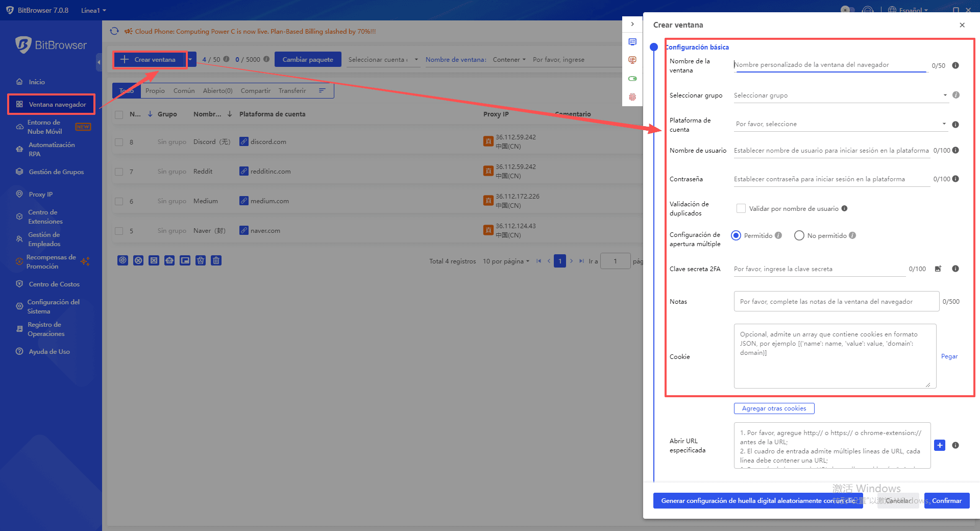Image resolution: width=980 pixels, height=531 pixels.
Task: Click the blue monitor basic-settings section icon
Action: [632, 42]
